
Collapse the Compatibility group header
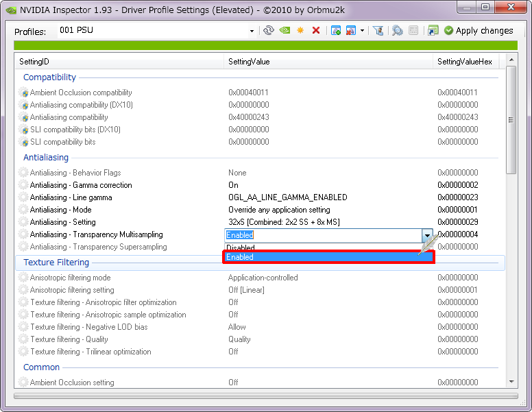click(49, 77)
